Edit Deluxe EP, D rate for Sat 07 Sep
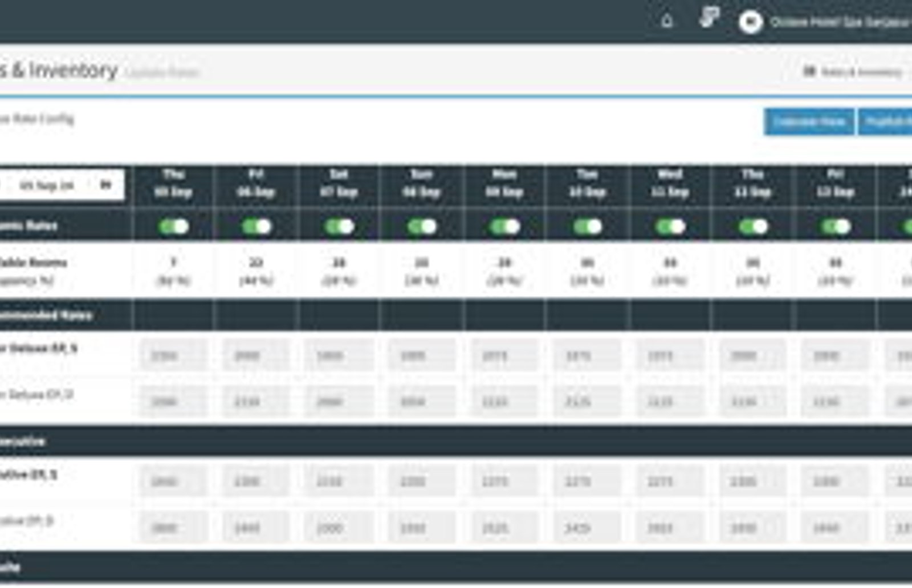 pyautogui.click(x=339, y=401)
